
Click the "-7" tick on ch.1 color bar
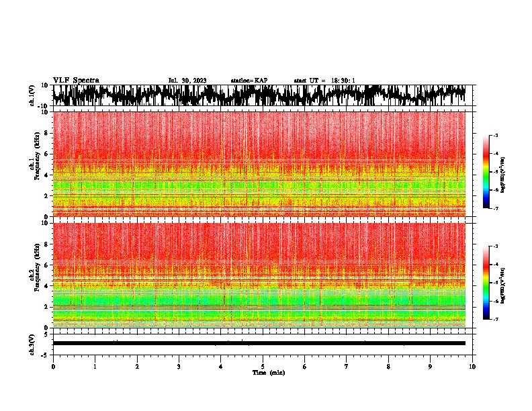click(496, 208)
